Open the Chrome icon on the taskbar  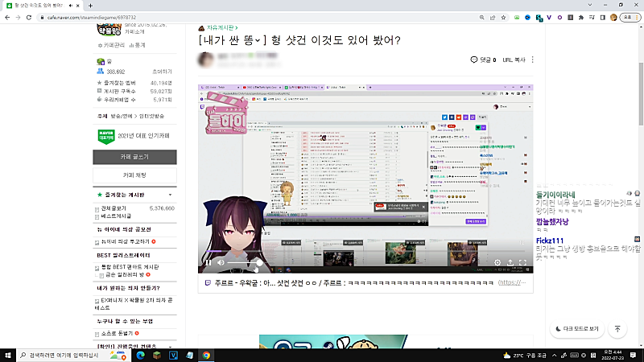(x=206, y=356)
